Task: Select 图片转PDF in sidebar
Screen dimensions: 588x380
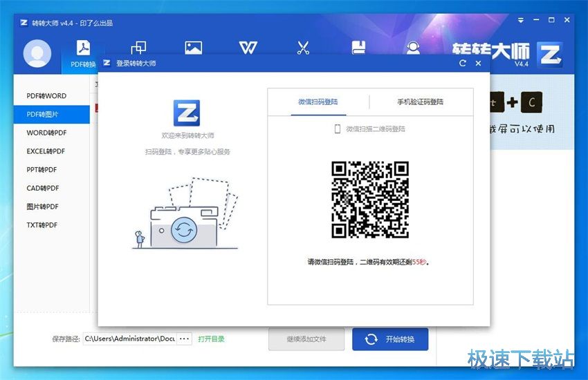Action: (52, 207)
